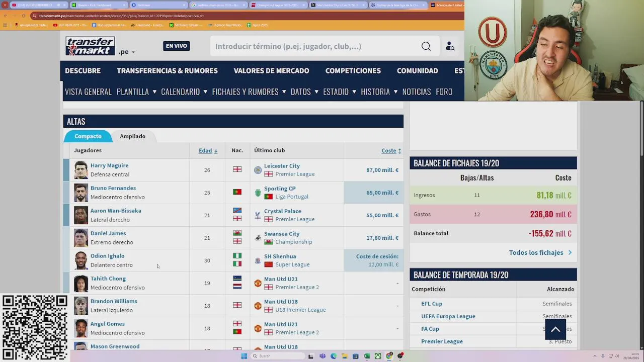Open the user login search icon

coord(450,46)
